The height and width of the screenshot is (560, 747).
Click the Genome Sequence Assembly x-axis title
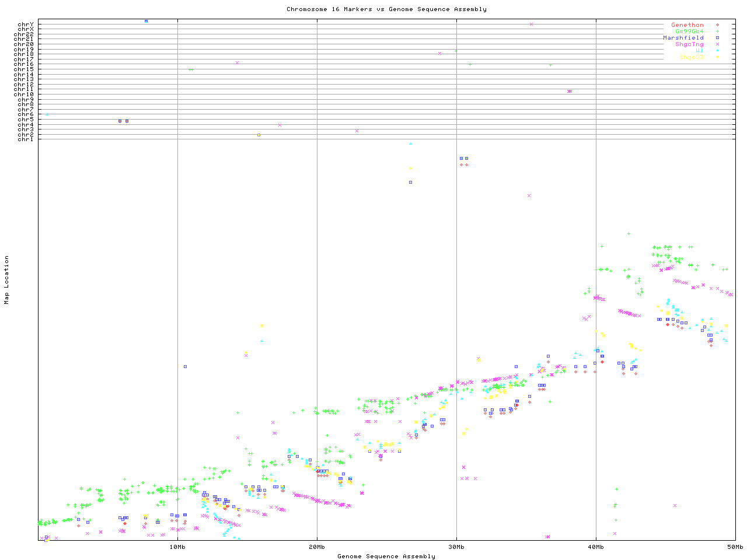click(x=386, y=556)
